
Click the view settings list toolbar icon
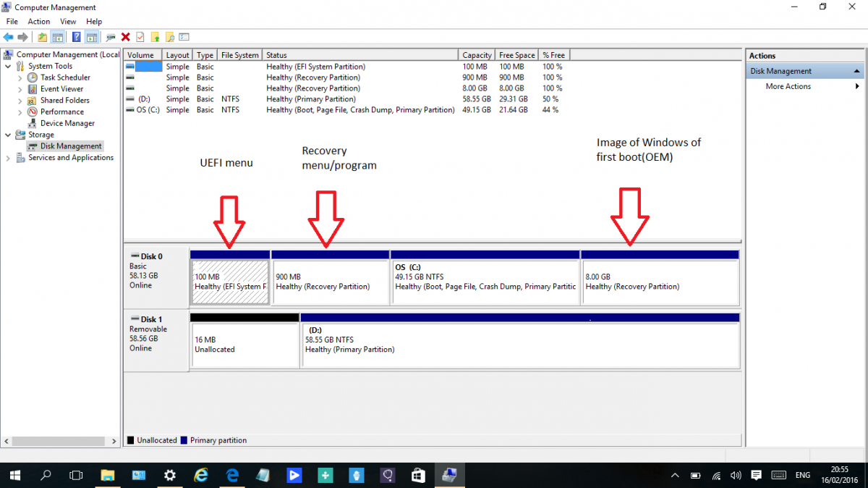click(184, 37)
